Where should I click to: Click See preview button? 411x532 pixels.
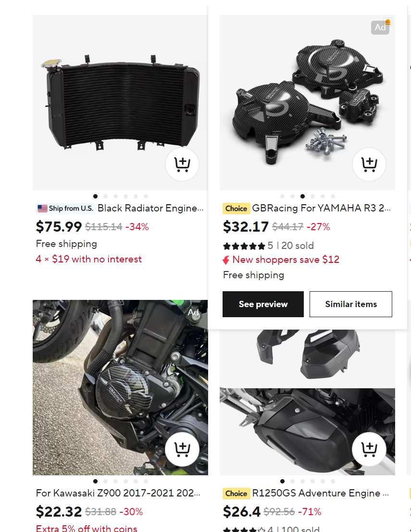click(x=263, y=304)
